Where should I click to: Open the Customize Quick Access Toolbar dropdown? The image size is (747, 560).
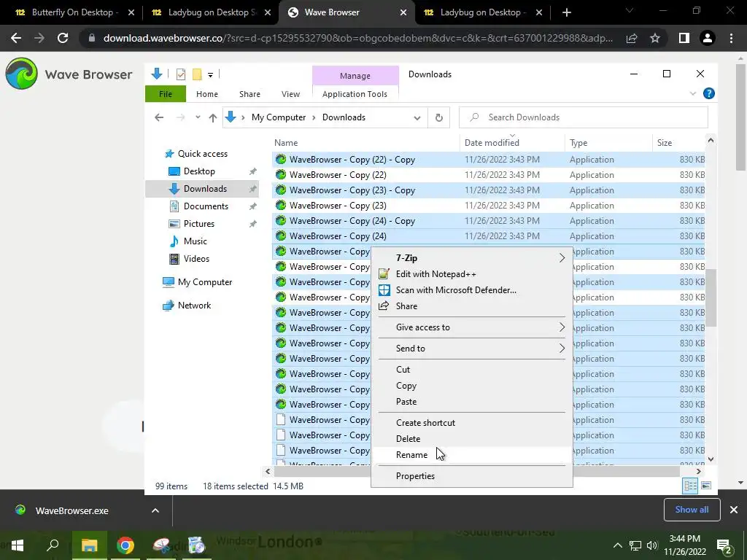point(210,75)
